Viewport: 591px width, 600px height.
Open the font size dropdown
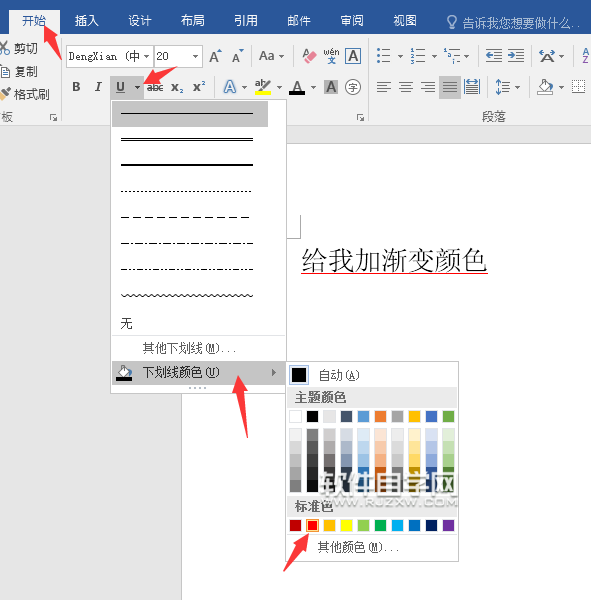pyautogui.click(x=195, y=57)
